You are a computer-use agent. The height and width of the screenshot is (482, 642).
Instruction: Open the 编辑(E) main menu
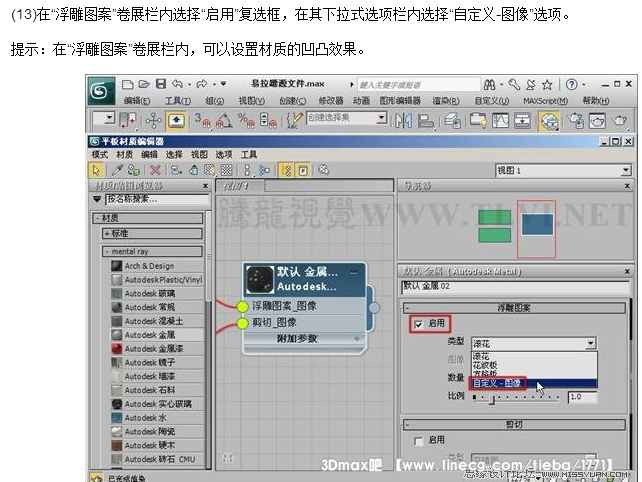(x=137, y=101)
